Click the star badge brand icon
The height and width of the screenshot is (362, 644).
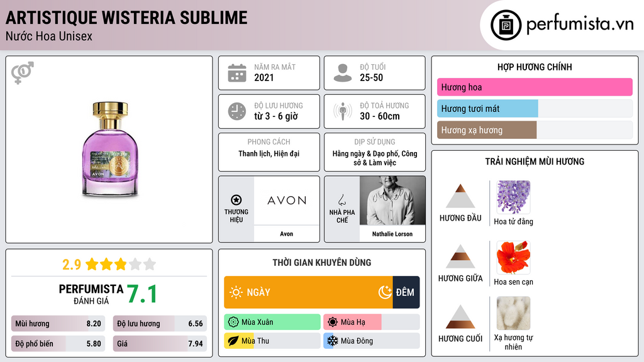tap(236, 200)
